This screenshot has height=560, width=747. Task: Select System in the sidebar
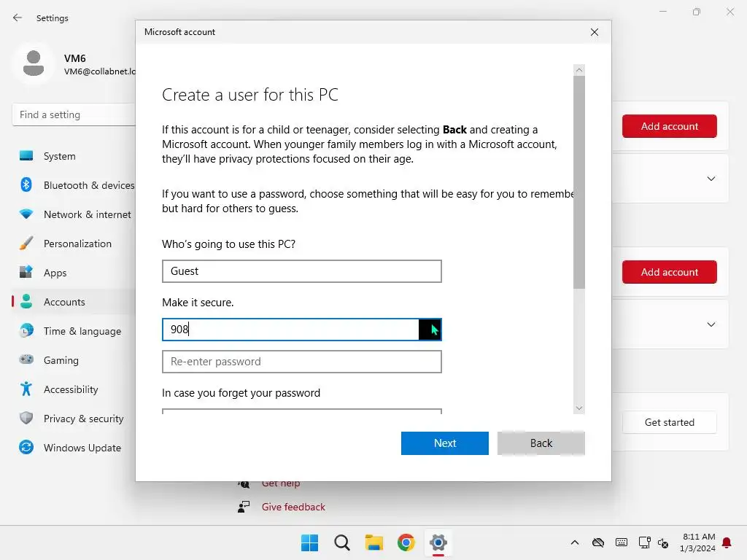click(60, 156)
